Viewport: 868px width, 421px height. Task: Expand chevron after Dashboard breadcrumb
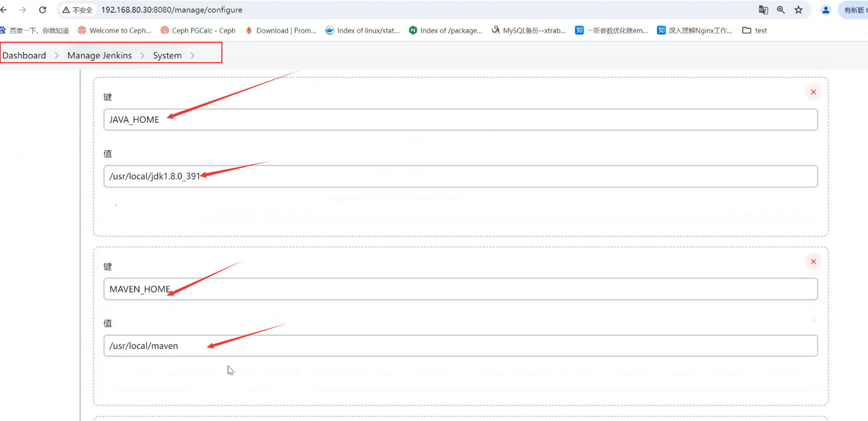tap(57, 56)
